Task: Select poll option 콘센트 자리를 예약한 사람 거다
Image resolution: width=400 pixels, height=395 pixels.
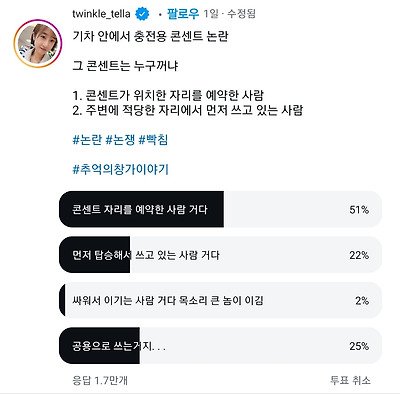Action: pos(220,209)
